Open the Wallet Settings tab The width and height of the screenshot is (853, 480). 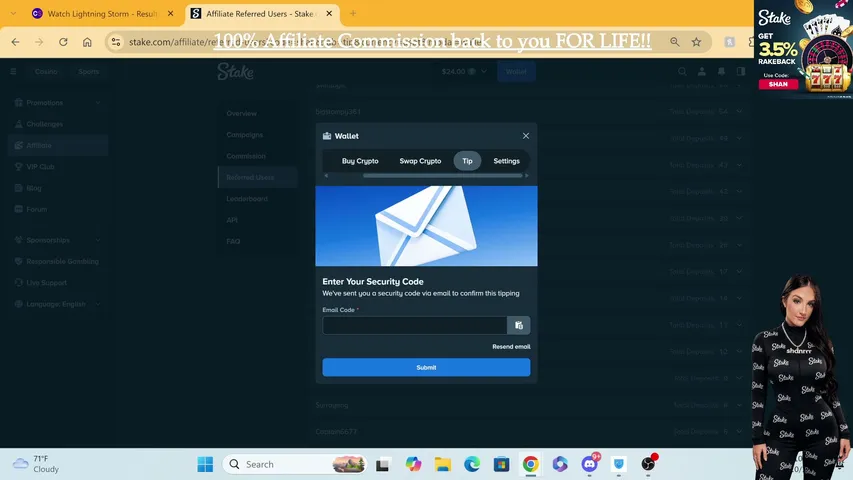click(x=506, y=161)
